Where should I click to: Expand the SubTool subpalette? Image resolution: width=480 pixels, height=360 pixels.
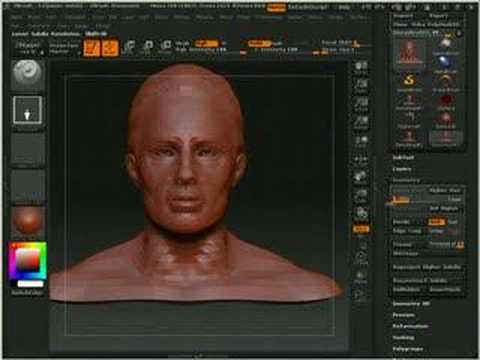pos(403,158)
